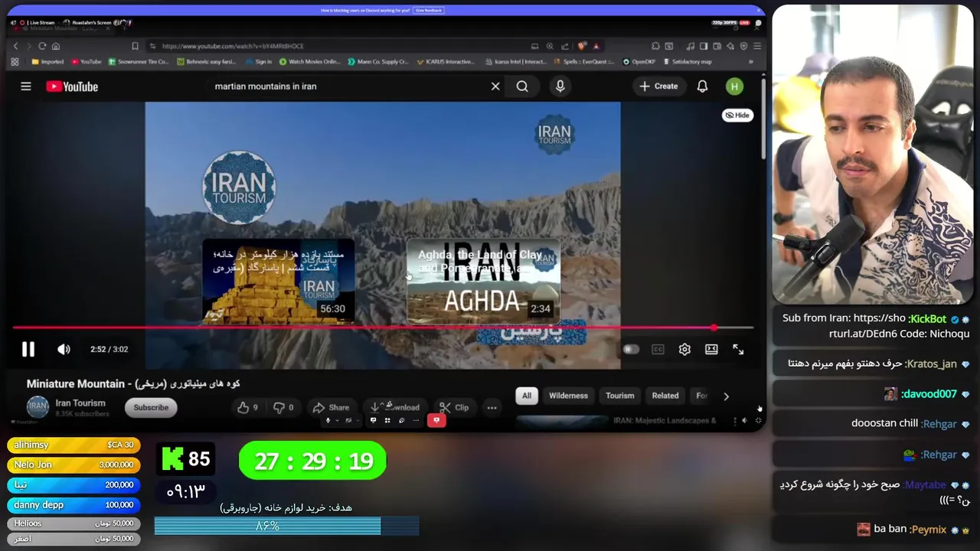Open the YouTube guide hamburger menu
980x551 pixels.
click(x=26, y=86)
